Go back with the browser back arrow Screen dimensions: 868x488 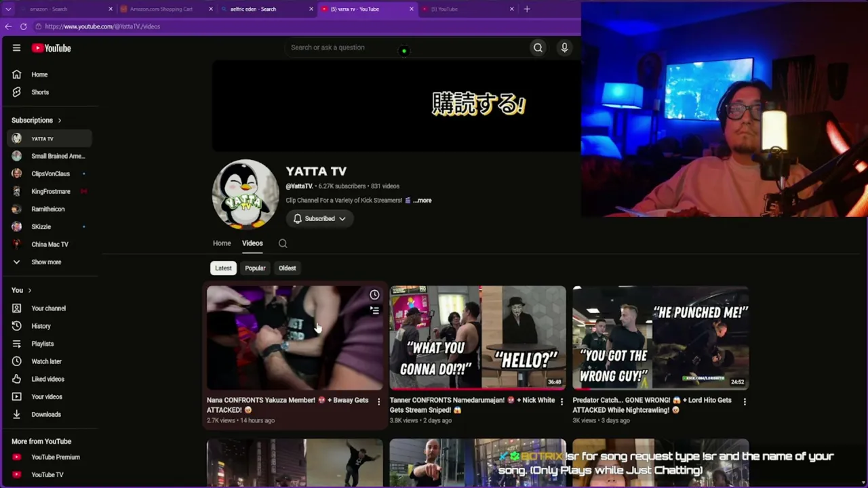click(8, 26)
